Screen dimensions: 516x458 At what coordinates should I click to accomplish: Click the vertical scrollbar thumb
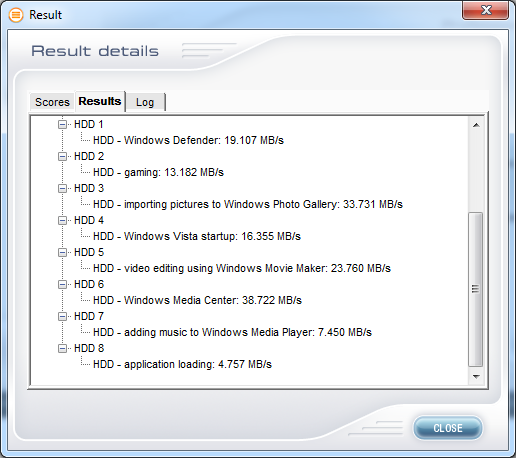point(476,289)
